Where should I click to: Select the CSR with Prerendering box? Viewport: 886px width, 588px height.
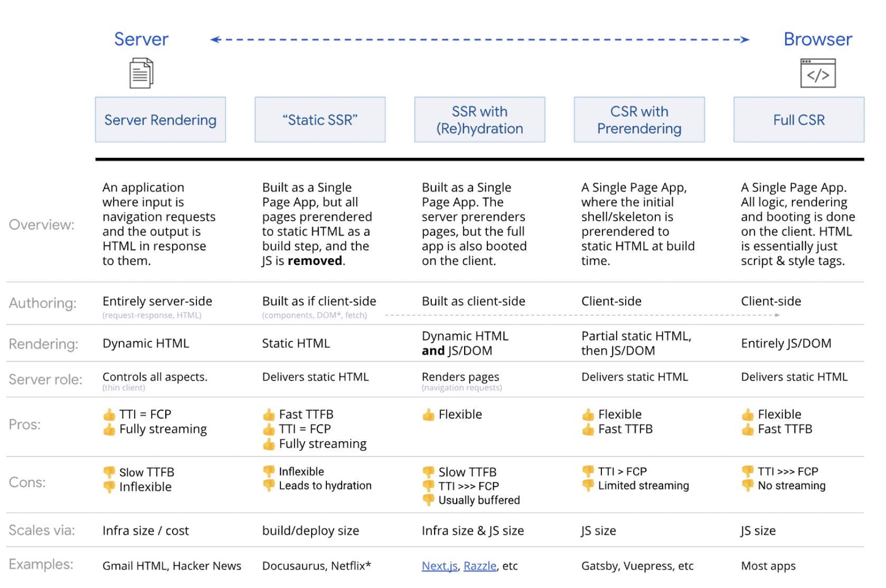[639, 120]
